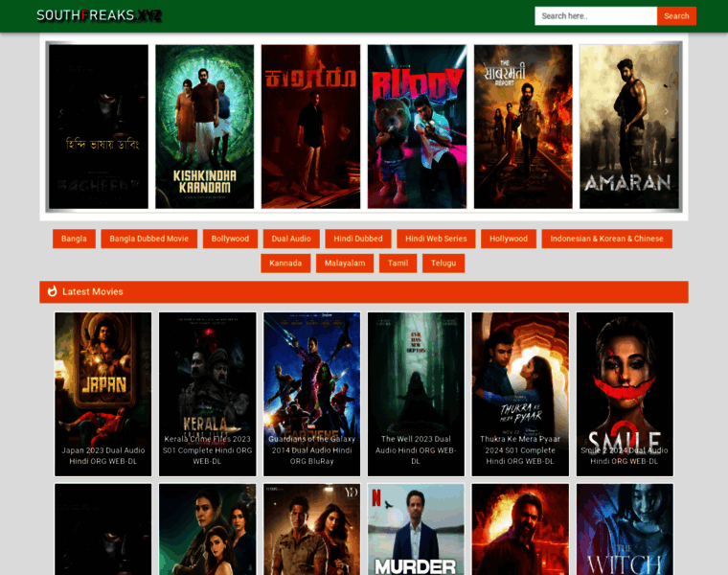Open the Telugu category
Image resolution: width=728 pixels, height=575 pixels.
444,263
